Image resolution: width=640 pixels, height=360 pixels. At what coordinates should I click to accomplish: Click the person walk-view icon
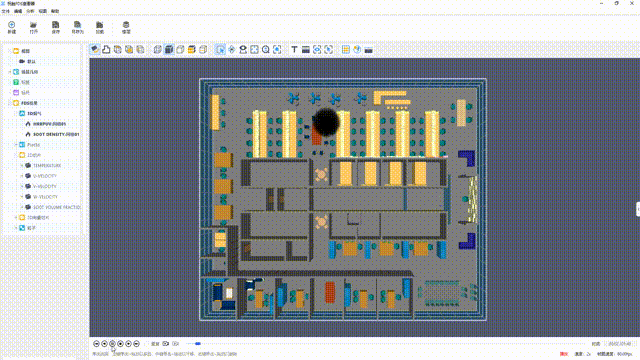243,49
